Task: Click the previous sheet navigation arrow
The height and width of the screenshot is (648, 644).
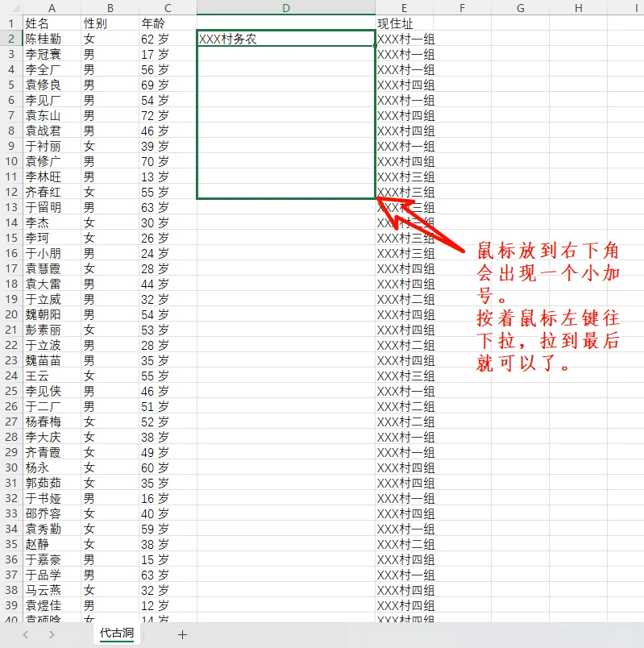Action: point(26,634)
